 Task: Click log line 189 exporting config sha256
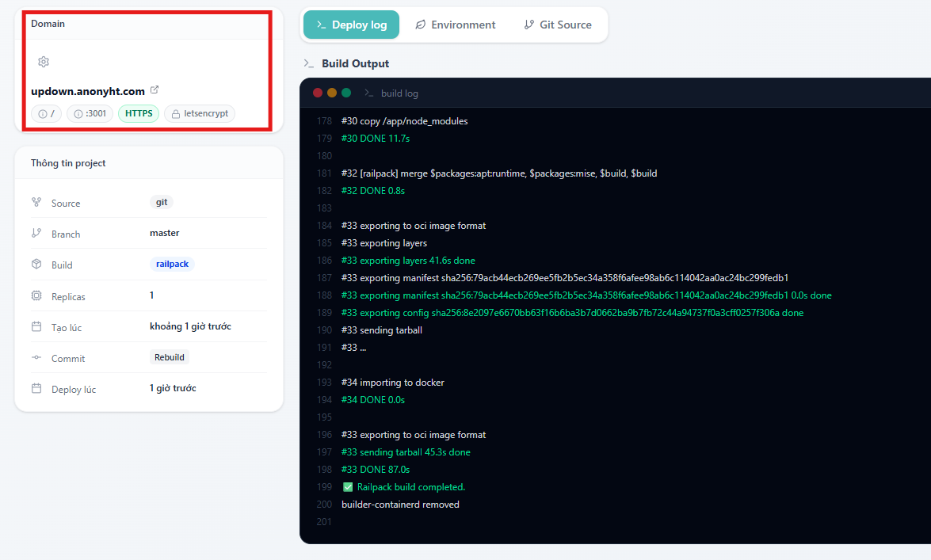point(572,313)
